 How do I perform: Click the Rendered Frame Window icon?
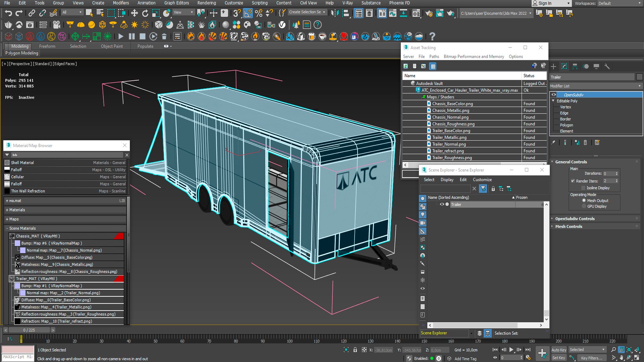(440, 13)
